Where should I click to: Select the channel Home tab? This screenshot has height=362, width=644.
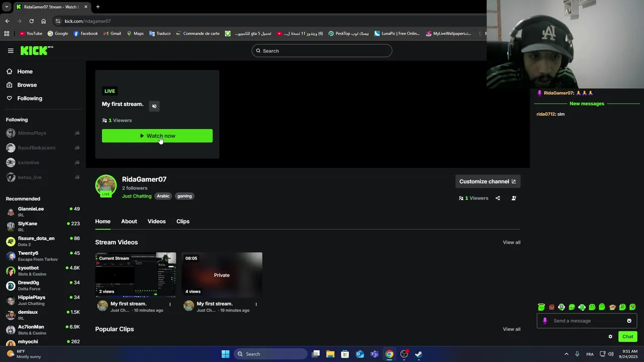point(103,221)
